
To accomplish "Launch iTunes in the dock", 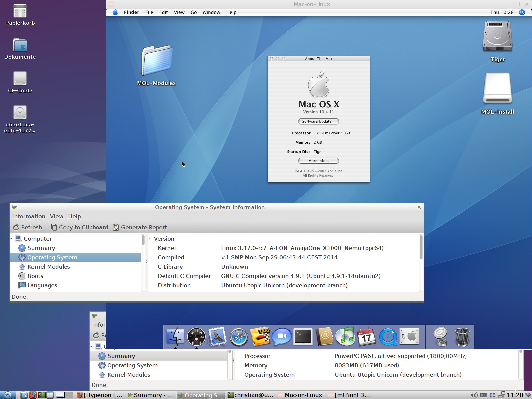I will [x=345, y=337].
